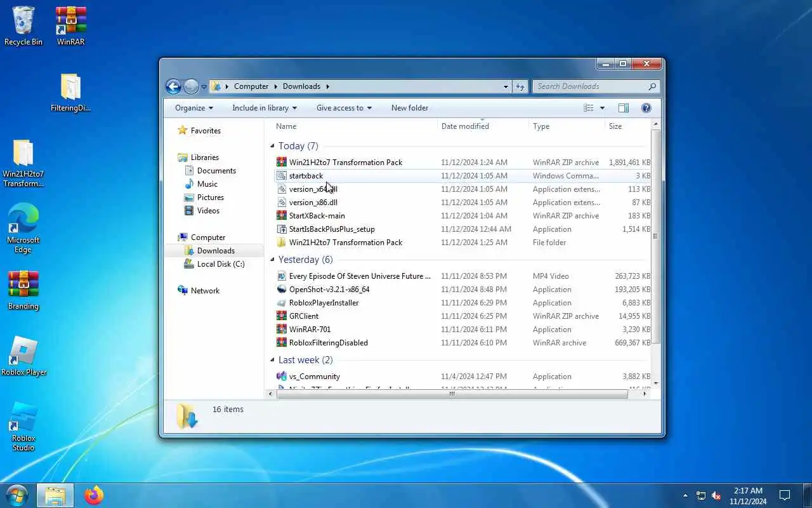Select the OpenShot-v3.2.1-x86_64 installer icon
The width and height of the screenshot is (812, 508).
tap(282, 290)
